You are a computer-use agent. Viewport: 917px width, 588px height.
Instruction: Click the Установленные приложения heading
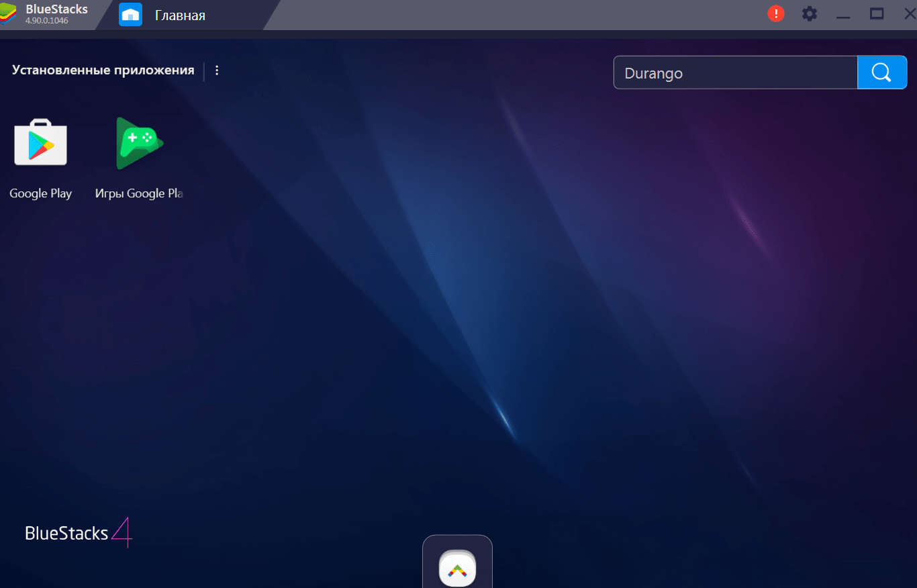point(103,70)
